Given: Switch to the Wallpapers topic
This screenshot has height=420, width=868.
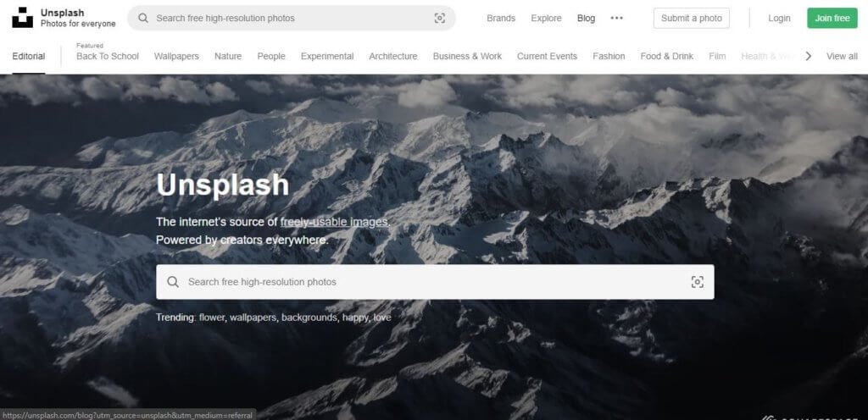Looking at the screenshot, I should [x=176, y=57].
